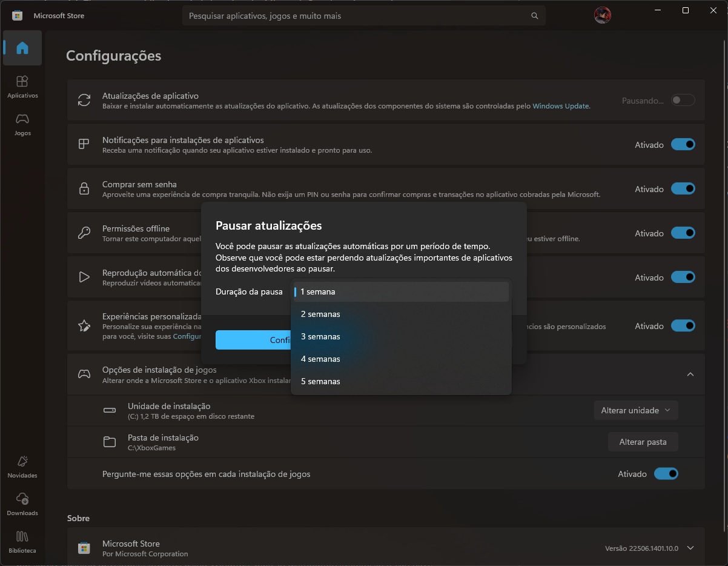Viewport: 728px width, 566px height.
Task: Click Por Microsoft Corporation text
Action: tap(145, 554)
